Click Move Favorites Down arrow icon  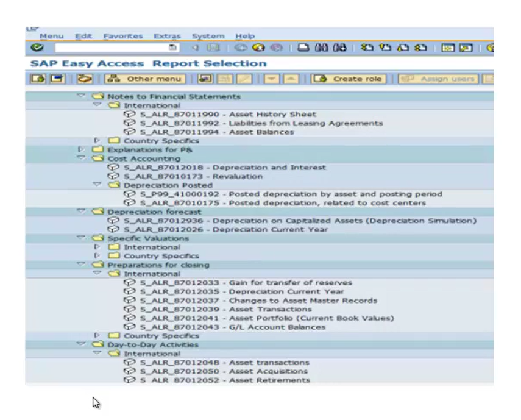272,79
